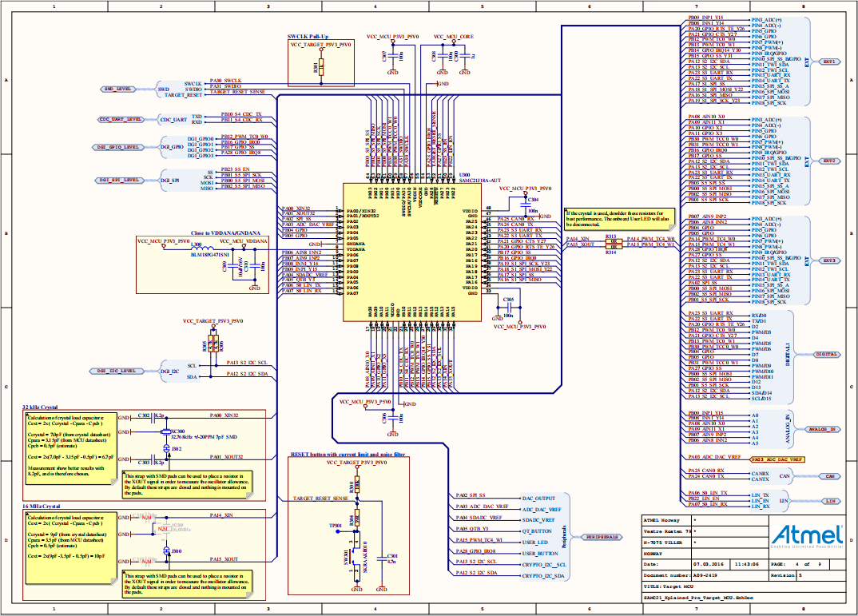Click the "SWCLK Pull-Up" heading
858x616 pixels.
click(308, 37)
